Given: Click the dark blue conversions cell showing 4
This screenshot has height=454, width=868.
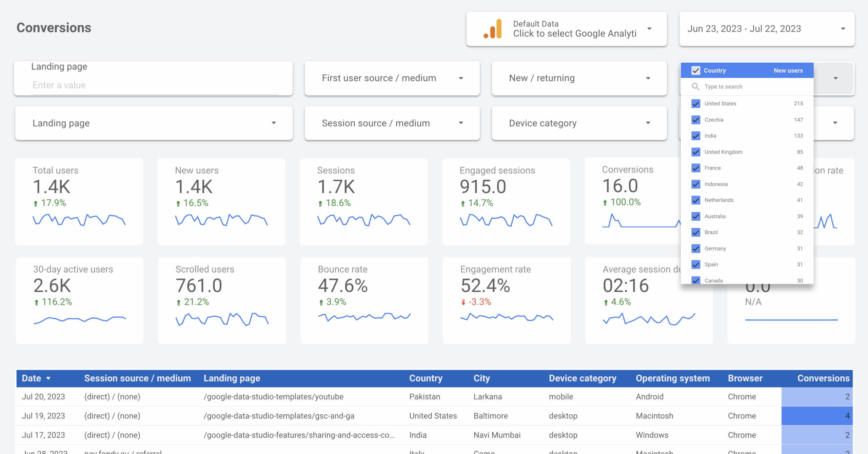Looking at the screenshot, I should [816, 416].
